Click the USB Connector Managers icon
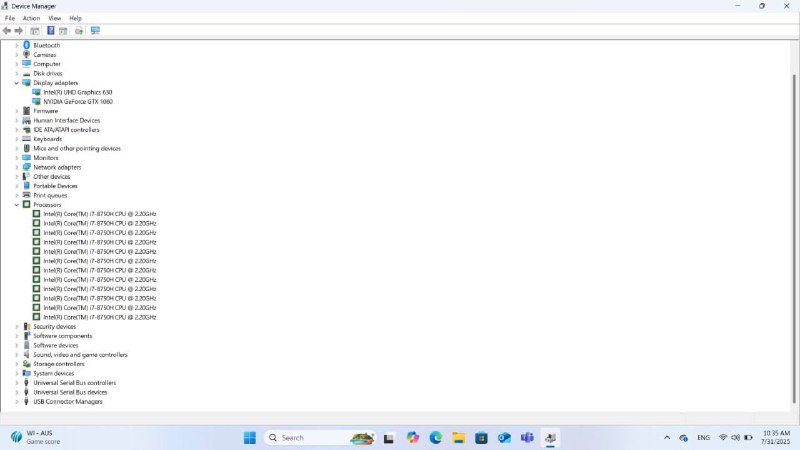 click(27, 402)
